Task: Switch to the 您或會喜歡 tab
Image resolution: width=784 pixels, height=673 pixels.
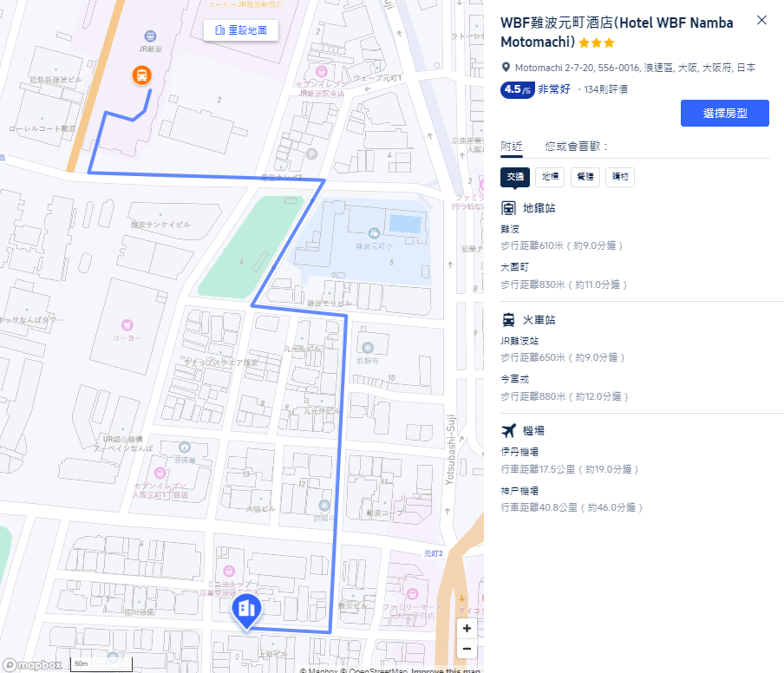Action: pos(576,146)
